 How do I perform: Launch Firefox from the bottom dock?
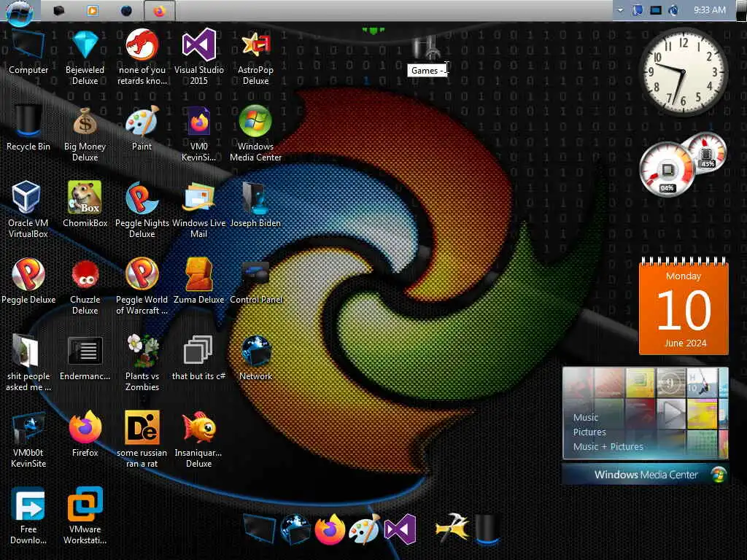click(x=330, y=529)
